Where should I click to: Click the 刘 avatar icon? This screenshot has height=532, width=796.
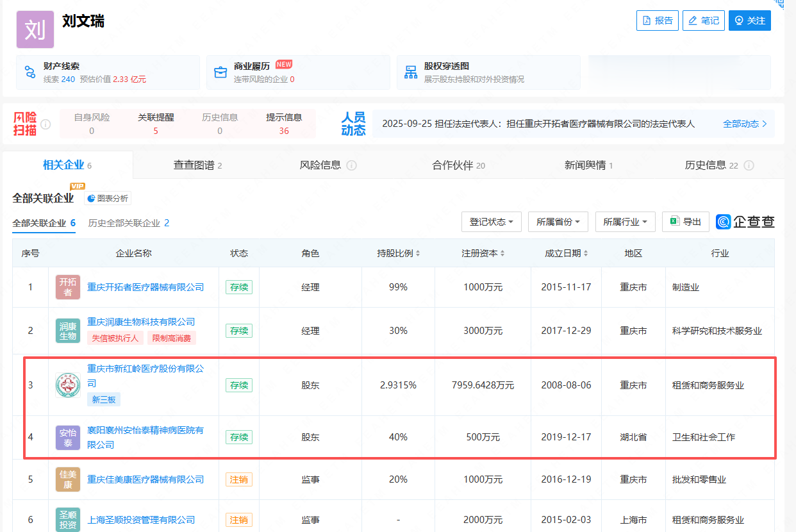coord(35,29)
